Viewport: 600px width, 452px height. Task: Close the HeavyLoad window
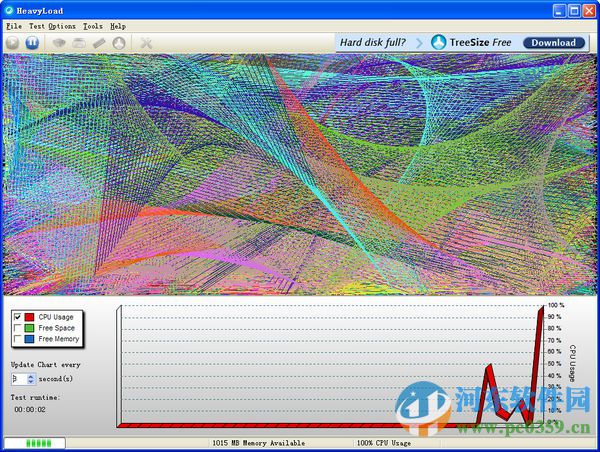589,11
